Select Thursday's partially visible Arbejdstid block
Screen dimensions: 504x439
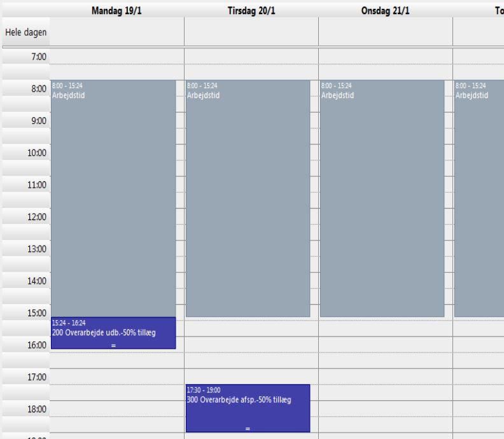tap(479, 197)
